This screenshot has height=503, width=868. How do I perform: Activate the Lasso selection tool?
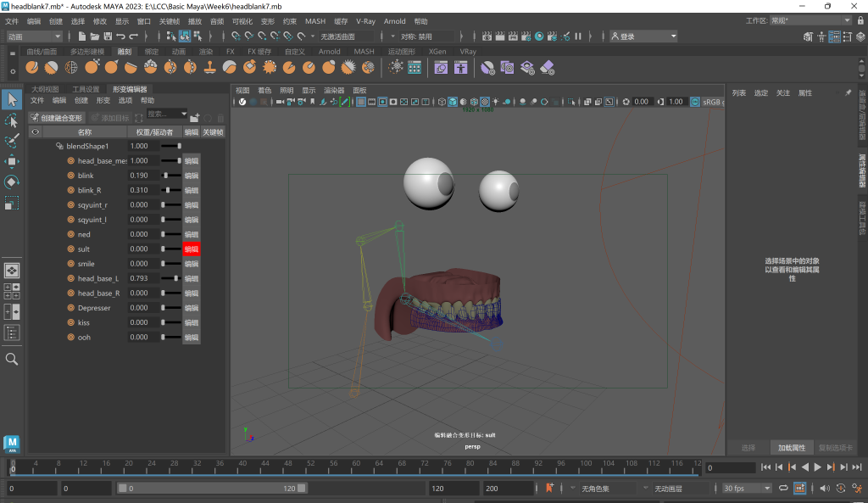pyautogui.click(x=12, y=120)
